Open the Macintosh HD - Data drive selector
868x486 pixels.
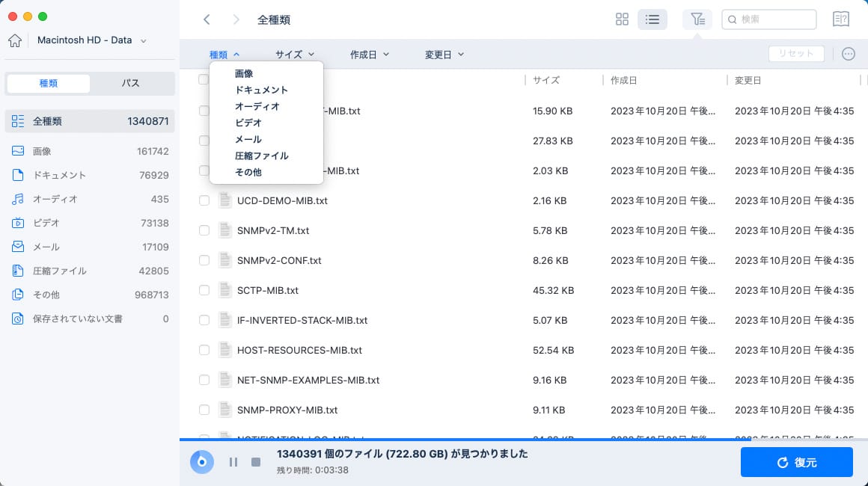(85, 40)
